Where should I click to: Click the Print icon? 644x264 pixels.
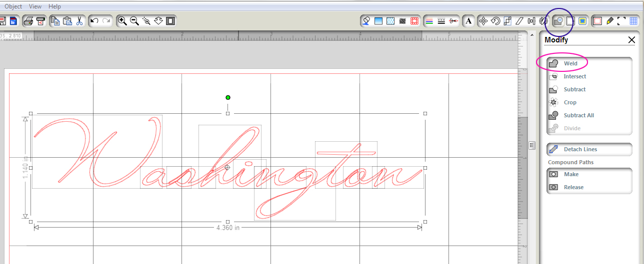29,21
